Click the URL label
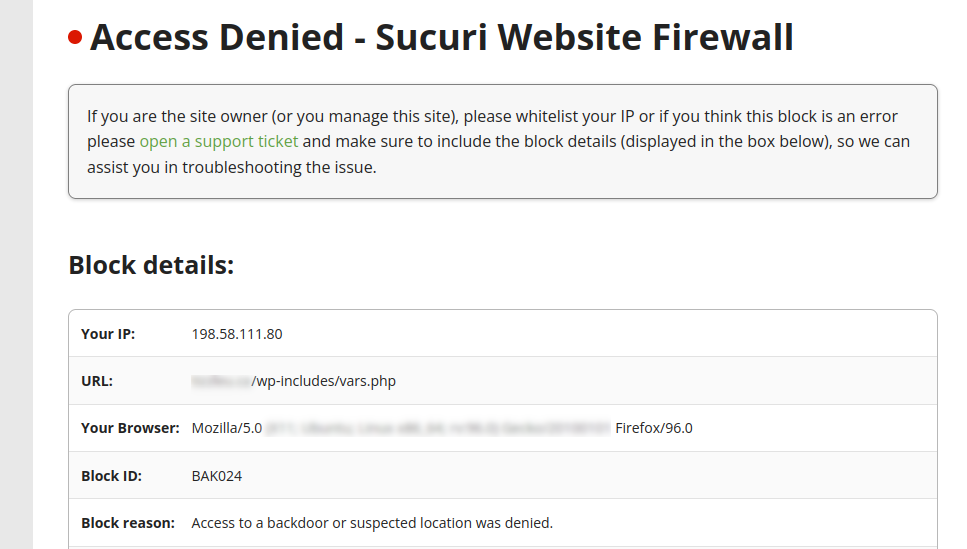Viewport: 967px width, 549px height. [97, 381]
